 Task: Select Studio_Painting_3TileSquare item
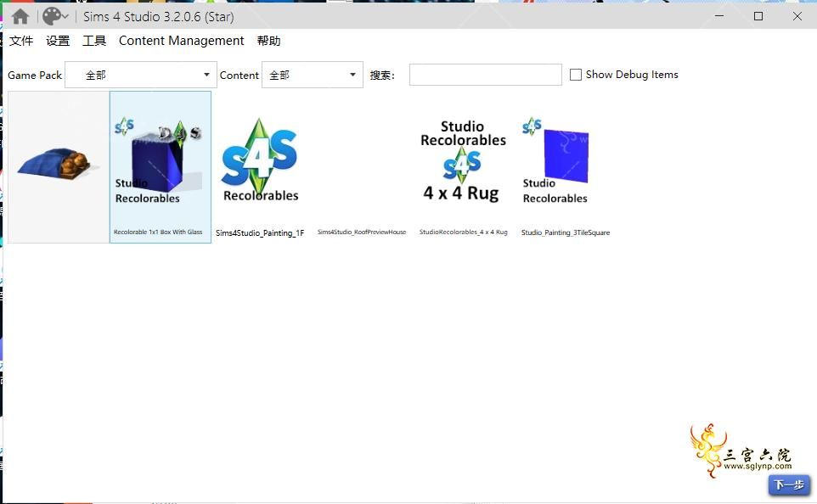pyautogui.click(x=566, y=166)
